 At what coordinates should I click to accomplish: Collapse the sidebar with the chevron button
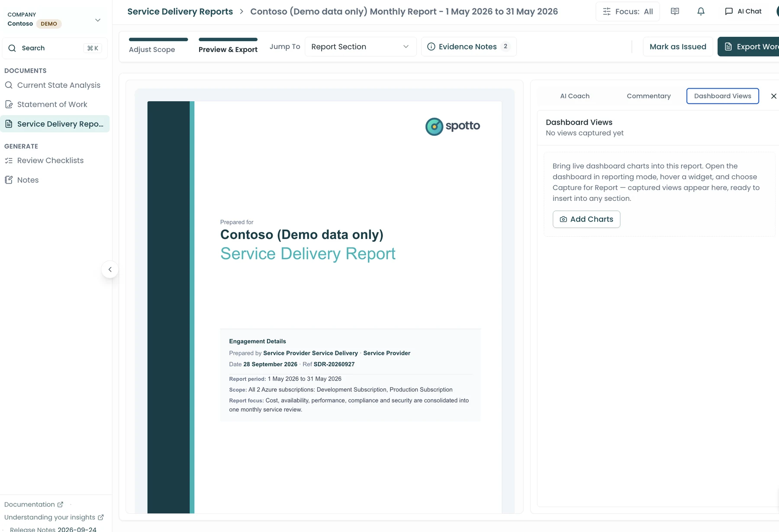click(110, 270)
